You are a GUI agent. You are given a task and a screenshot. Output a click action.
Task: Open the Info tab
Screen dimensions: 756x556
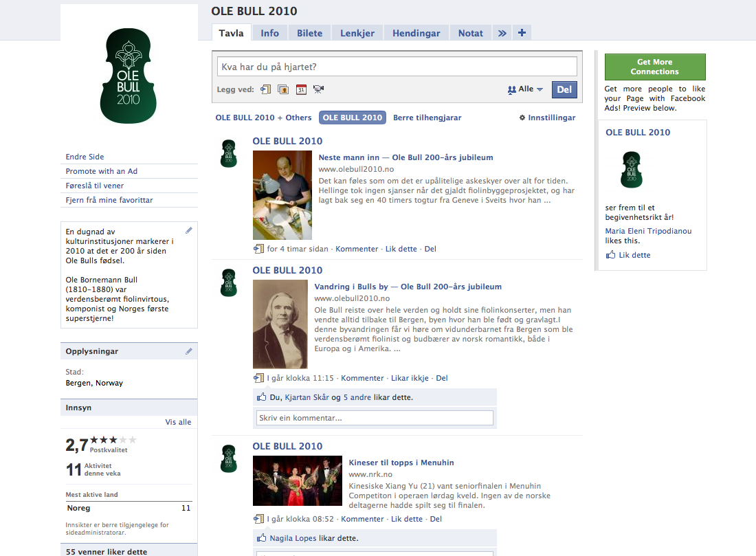pyautogui.click(x=269, y=33)
